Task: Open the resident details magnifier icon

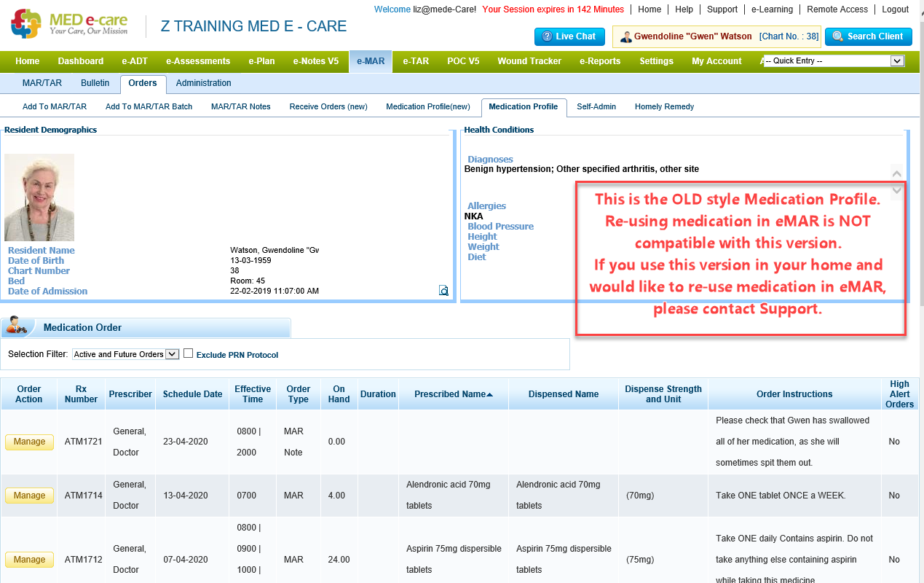Action: [443, 291]
